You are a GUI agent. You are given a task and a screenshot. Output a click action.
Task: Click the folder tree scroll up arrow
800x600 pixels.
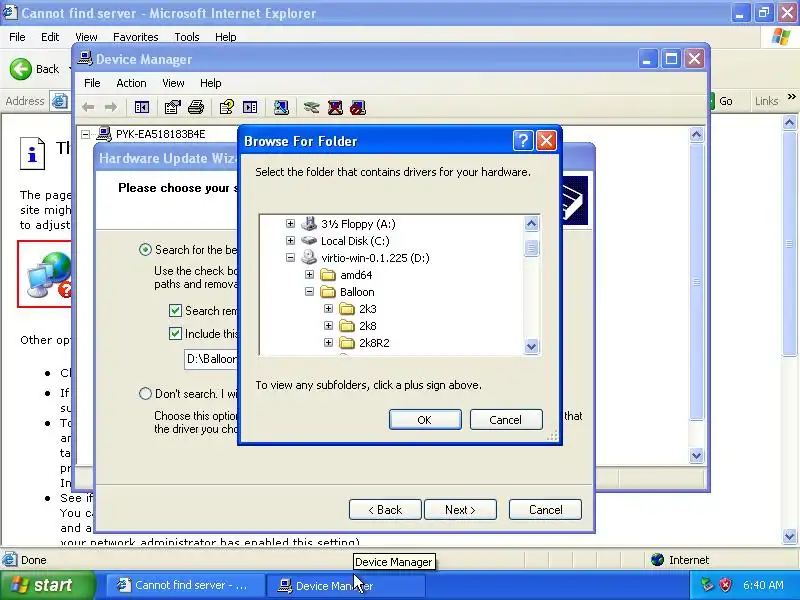click(531, 223)
